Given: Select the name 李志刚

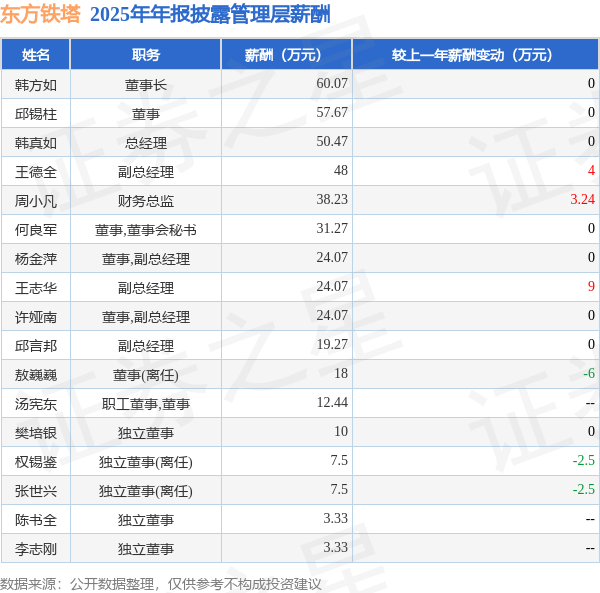Looking at the screenshot, I should (36, 549).
